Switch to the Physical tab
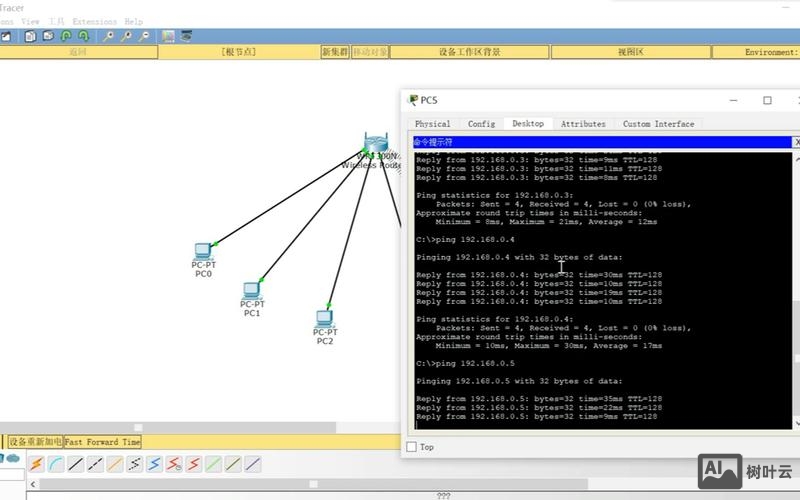The width and height of the screenshot is (800, 500). pyautogui.click(x=432, y=124)
